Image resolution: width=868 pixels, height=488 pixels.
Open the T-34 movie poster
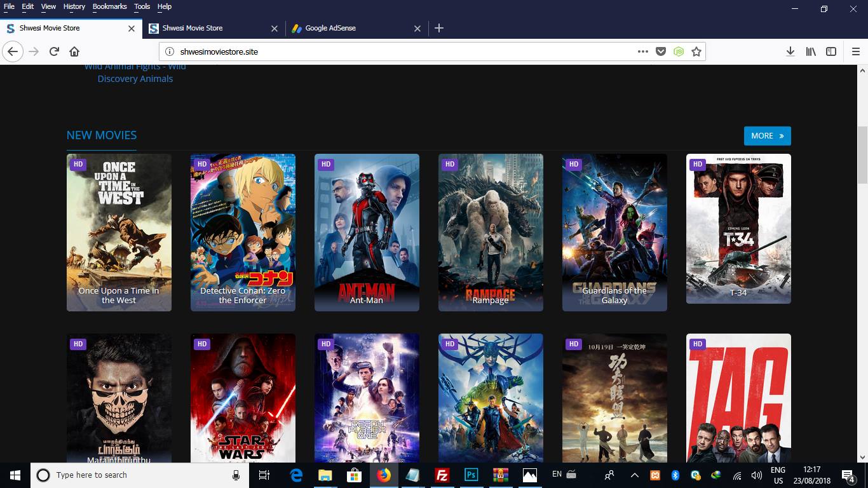coord(738,229)
